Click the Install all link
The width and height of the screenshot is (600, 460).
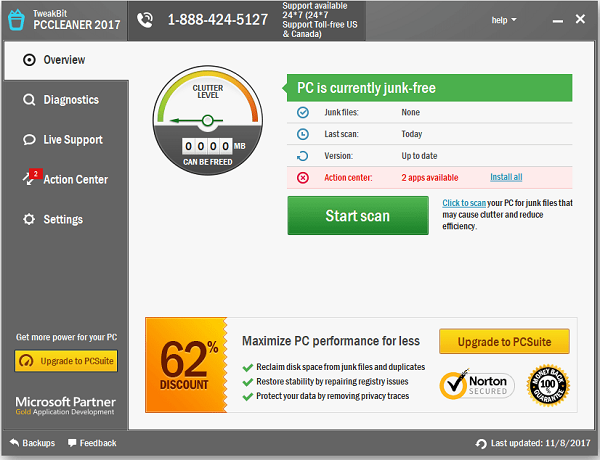pos(506,177)
